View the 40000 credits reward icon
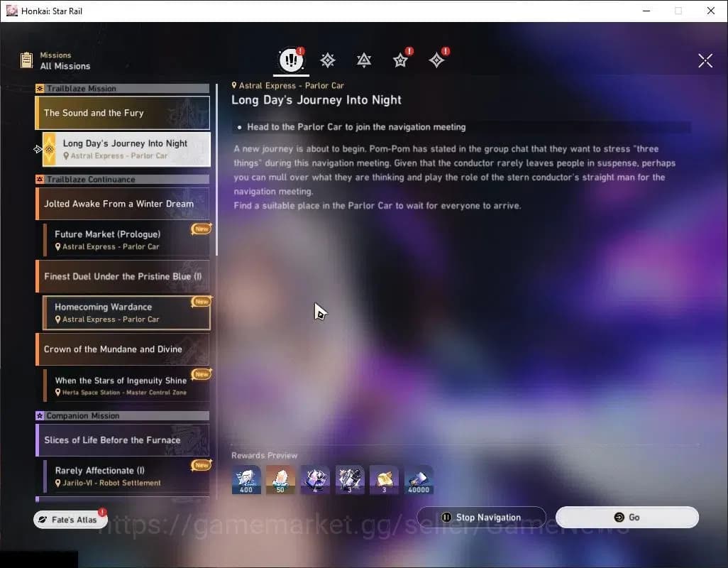The width and height of the screenshot is (728, 568). pos(419,480)
